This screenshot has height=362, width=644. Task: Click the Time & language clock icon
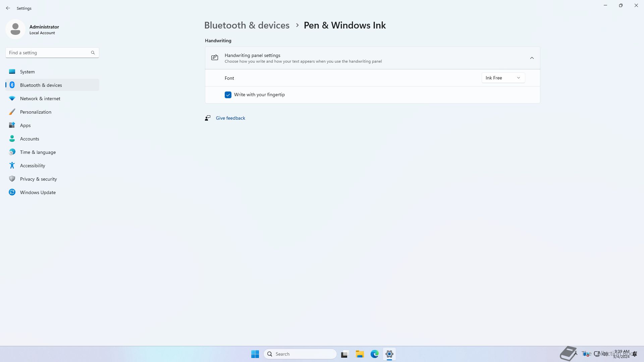[12, 152]
